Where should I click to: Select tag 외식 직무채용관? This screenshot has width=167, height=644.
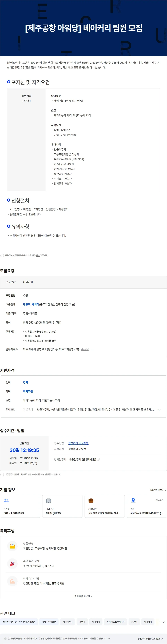coord(49,622)
